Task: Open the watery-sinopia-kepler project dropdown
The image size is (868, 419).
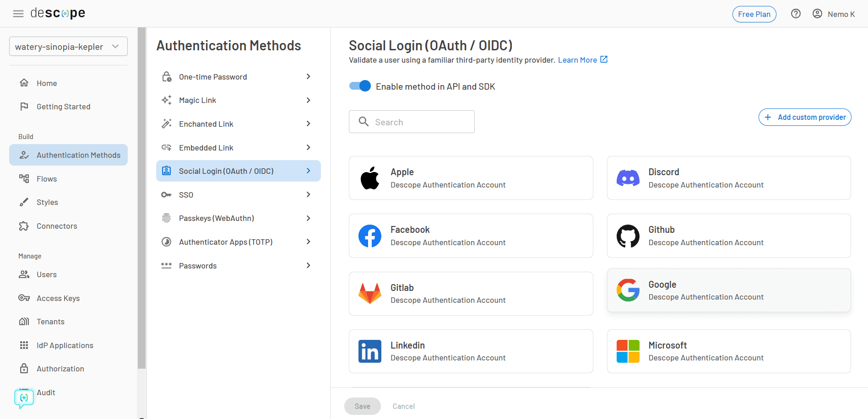Action: [x=68, y=46]
